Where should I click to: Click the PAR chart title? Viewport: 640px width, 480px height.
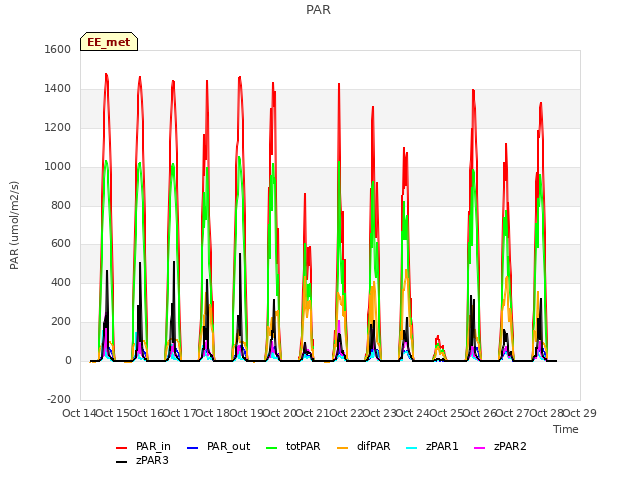coord(318,9)
